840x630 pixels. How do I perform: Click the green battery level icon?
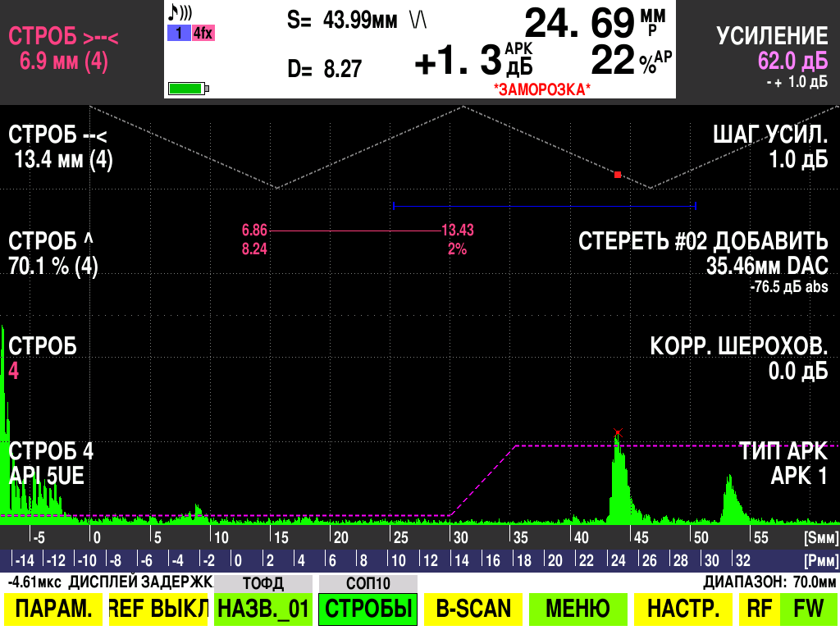pos(188,88)
